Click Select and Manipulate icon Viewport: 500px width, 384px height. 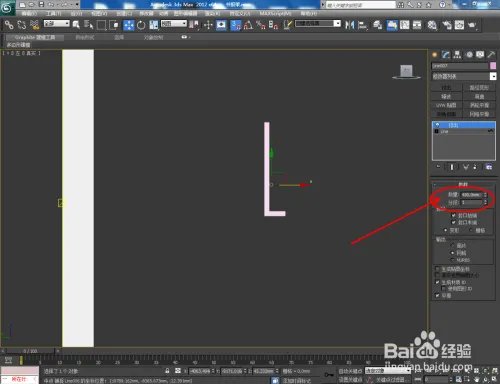coord(208,25)
